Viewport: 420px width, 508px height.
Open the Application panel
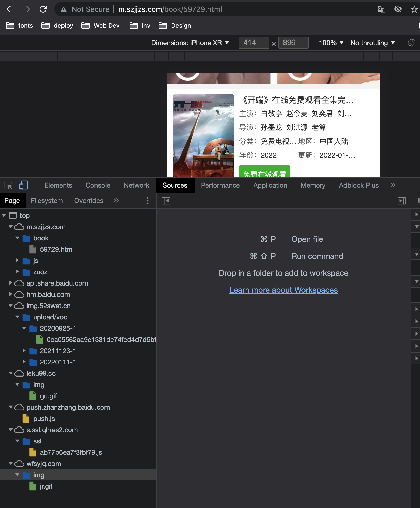pyautogui.click(x=270, y=185)
